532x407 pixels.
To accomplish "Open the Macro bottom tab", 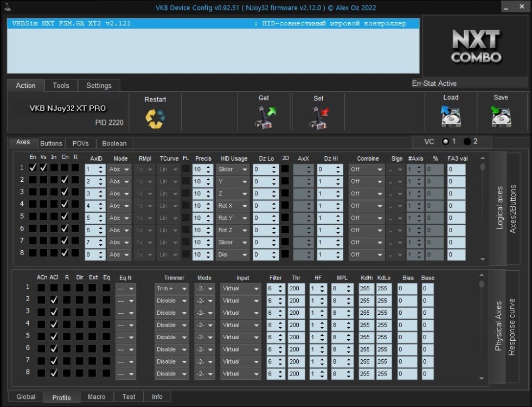I will 97,397.
